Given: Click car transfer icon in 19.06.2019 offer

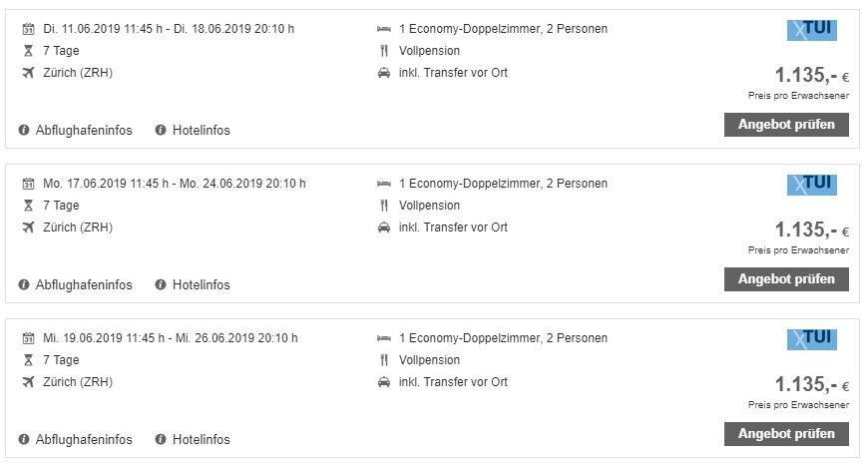Looking at the screenshot, I should 384,382.
